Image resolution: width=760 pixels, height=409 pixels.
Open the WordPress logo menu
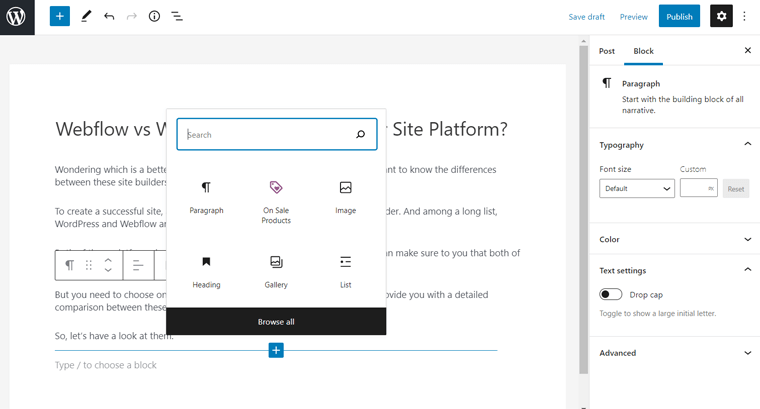click(x=17, y=17)
